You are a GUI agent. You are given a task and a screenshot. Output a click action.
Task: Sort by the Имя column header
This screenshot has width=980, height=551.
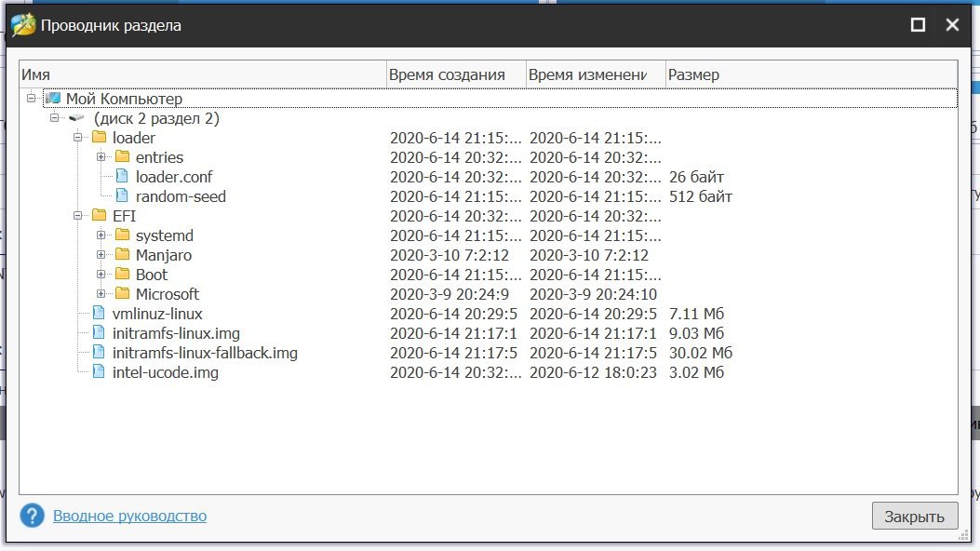pyautogui.click(x=203, y=74)
